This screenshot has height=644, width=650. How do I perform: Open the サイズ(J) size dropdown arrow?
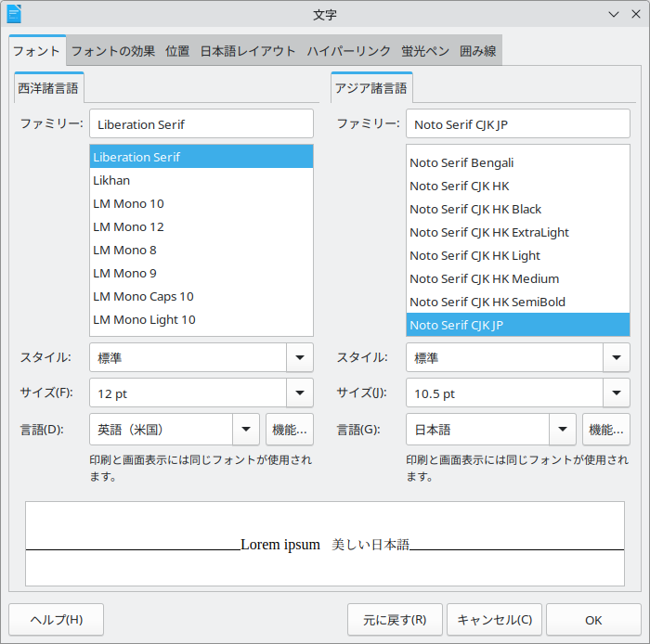pyautogui.click(x=617, y=393)
